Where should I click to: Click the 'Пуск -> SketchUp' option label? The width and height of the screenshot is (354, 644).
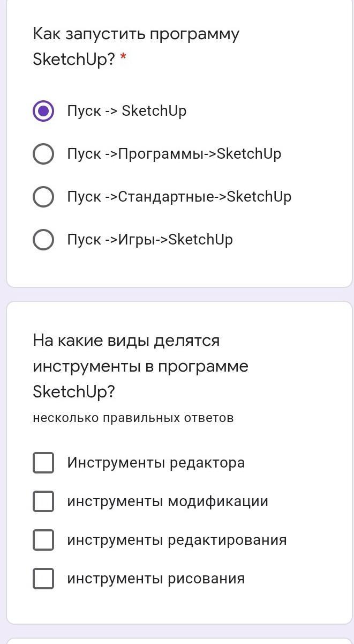[127, 111]
